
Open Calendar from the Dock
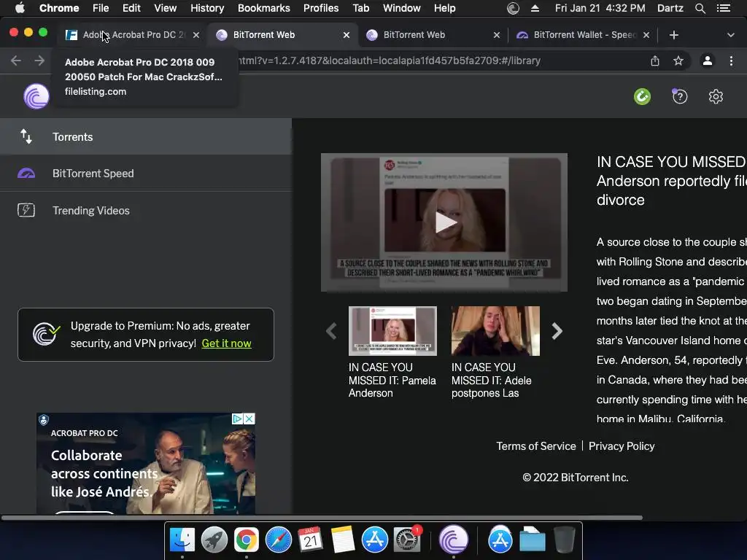[310, 540]
